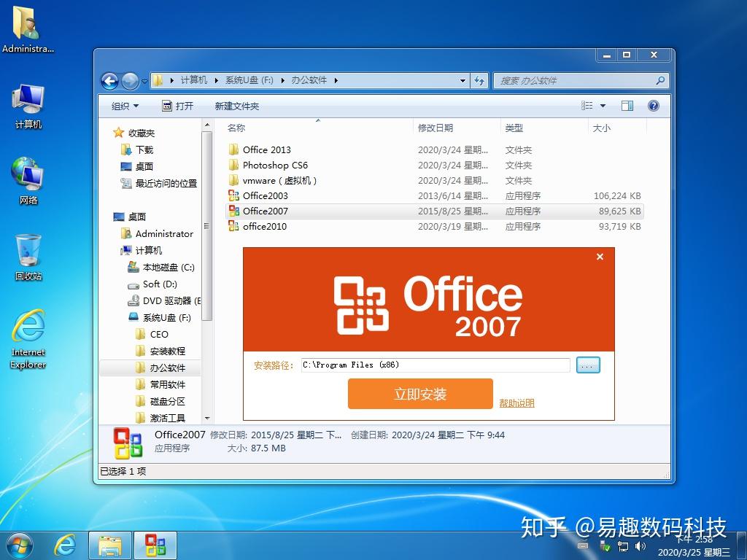Screen dimensions: 747x560
Task: Open the 安装教程 folder in the tree
Action: click(x=160, y=351)
